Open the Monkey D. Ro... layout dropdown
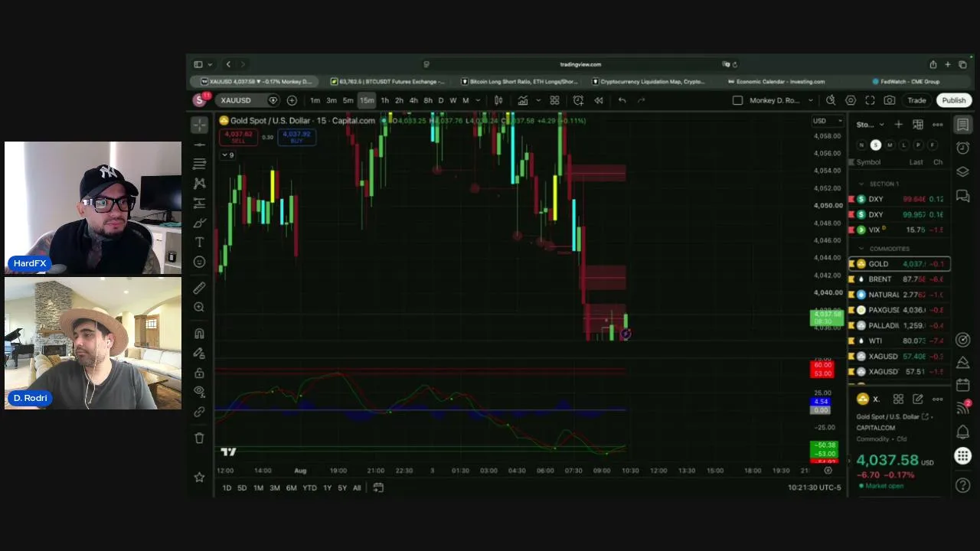 pyautogui.click(x=781, y=100)
